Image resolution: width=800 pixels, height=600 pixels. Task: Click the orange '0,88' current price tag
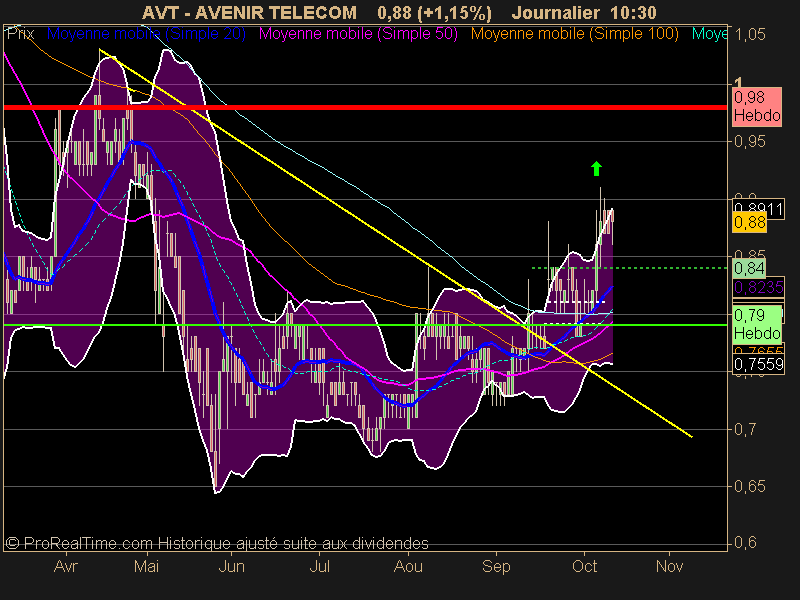(x=749, y=222)
